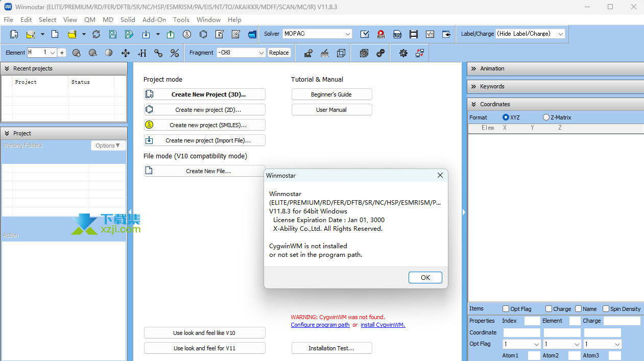The image size is (644, 361).
Task: Click the reload circular arrows icon
Action: (96, 34)
